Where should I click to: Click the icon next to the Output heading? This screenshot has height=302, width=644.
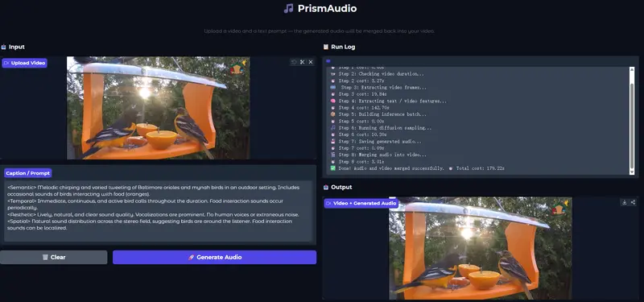click(x=326, y=187)
